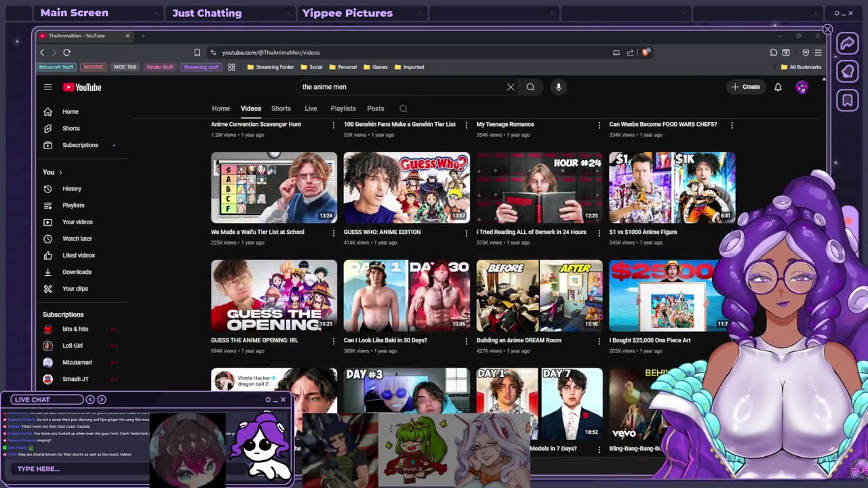This screenshot has width=868, height=488.
Task: Open the YouTube notifications bell
Action: 778,87
